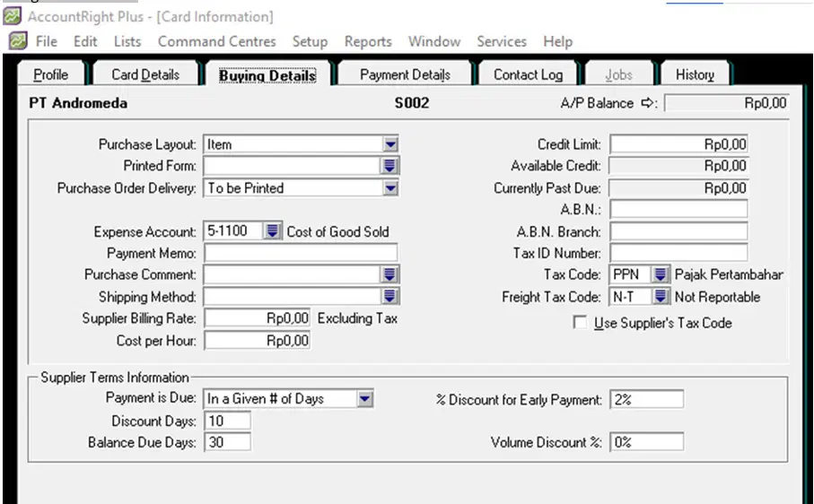Open the History tab
The height and width of the screenshot is (504, 814).
[695, 74]
